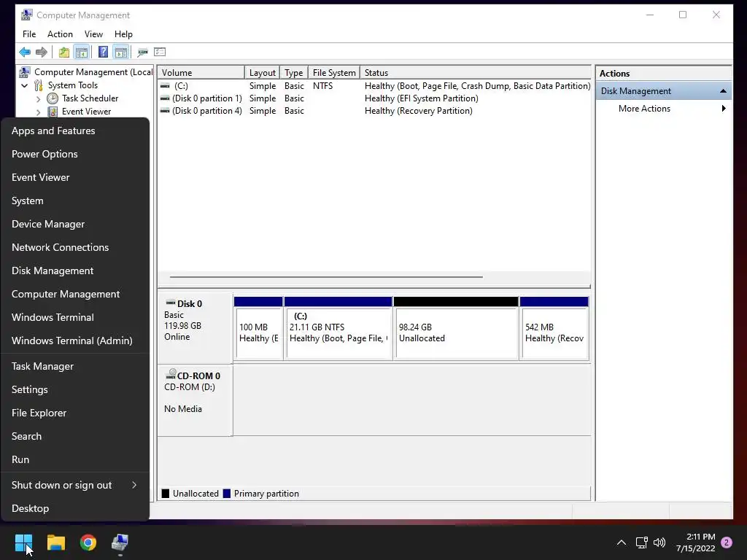Viewport: 747px width, 560px height.
Task: Choose Settings from the menu
Action: click(x=75, y=389)
